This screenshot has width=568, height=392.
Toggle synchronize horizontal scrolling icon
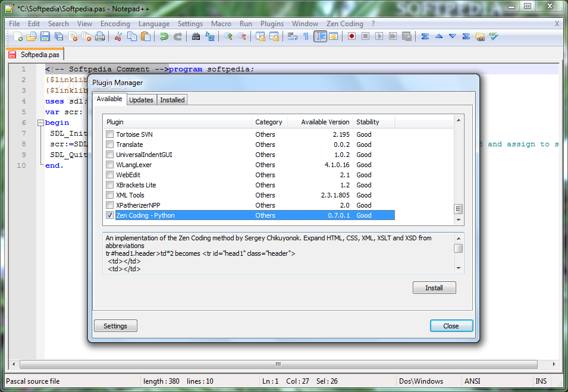pos(274,37)
